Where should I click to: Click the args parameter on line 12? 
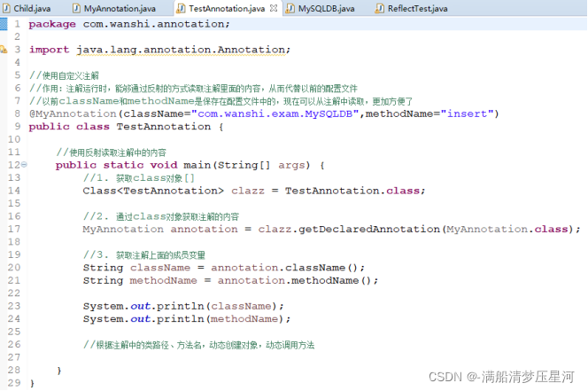pyautogui.click(x=291, y=165)
